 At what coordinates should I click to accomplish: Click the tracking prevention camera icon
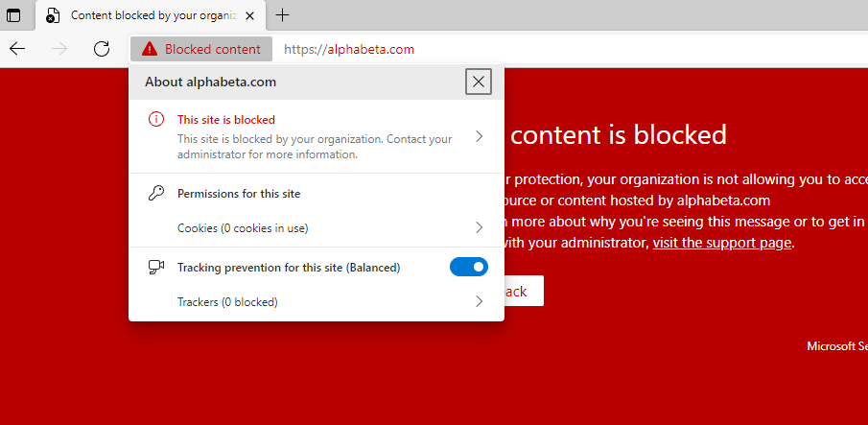tap(156, 268)
